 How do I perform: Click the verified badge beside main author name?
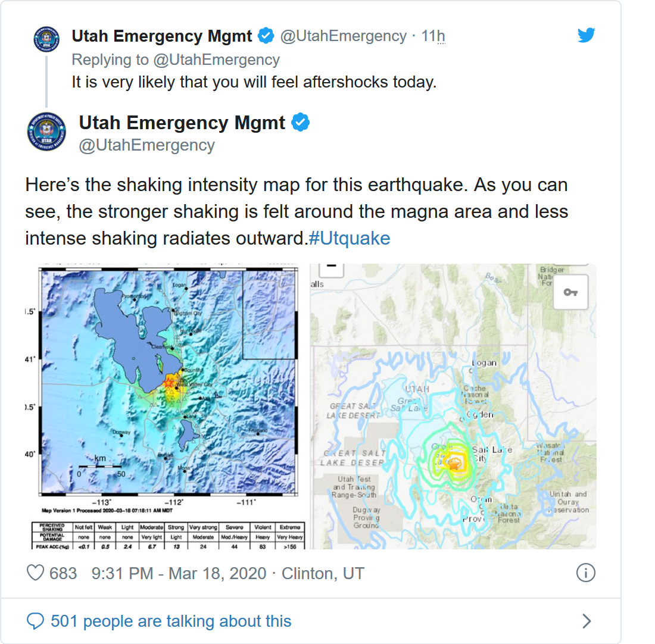point(300,123)
